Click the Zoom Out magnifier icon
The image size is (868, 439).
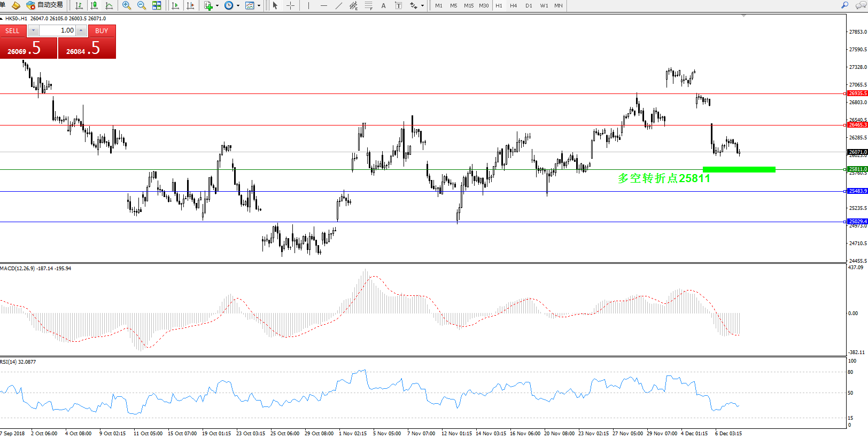tap(142, 5)
